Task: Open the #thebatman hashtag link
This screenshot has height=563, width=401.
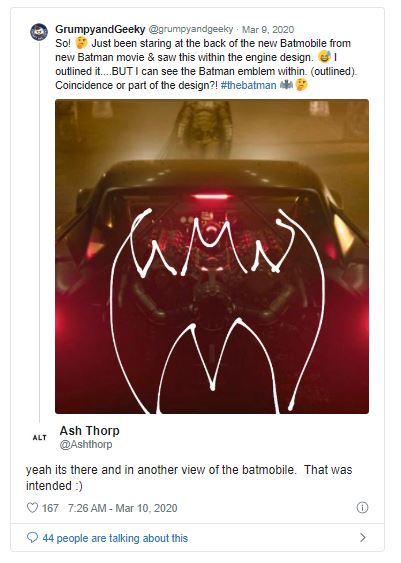Action: click(x=248, y=85)
